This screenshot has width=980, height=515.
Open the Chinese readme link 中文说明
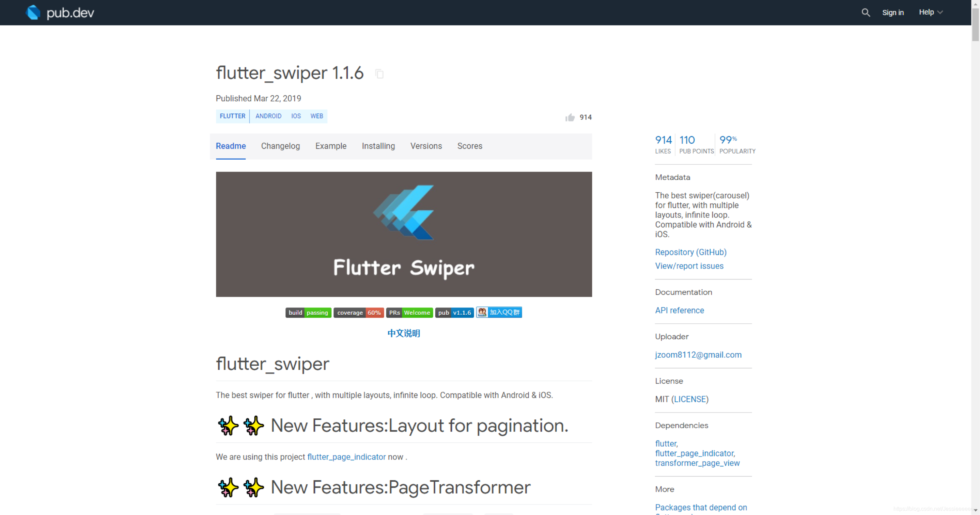tap(404, 333)
